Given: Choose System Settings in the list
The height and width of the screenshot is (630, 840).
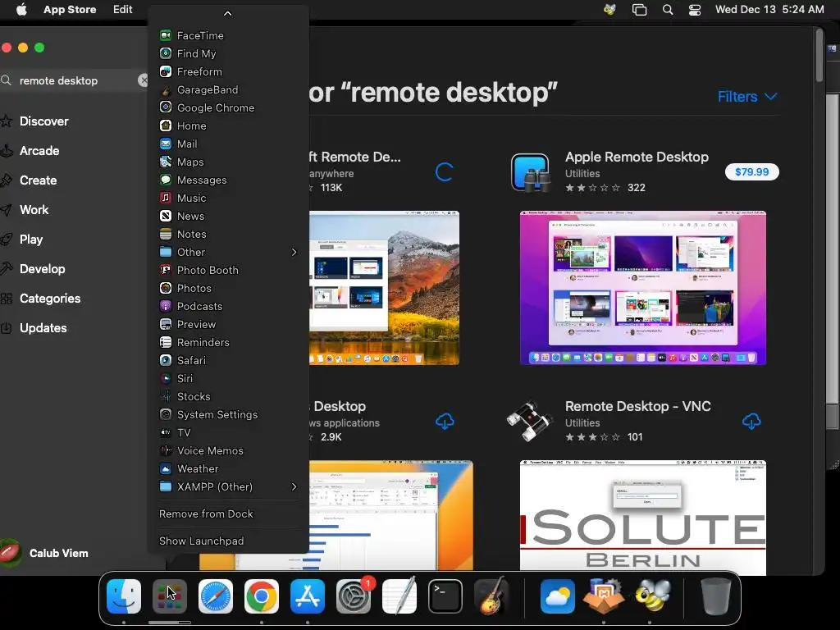Looking at the screenshot, I should 228,414.
